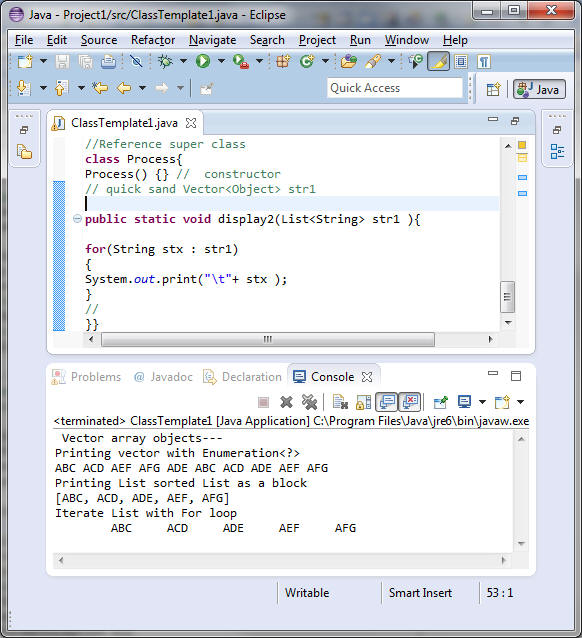Click the green Run button in toolbar
This screenshot has width=582, height=638.
pyautogui.click(x=203, y=61)
